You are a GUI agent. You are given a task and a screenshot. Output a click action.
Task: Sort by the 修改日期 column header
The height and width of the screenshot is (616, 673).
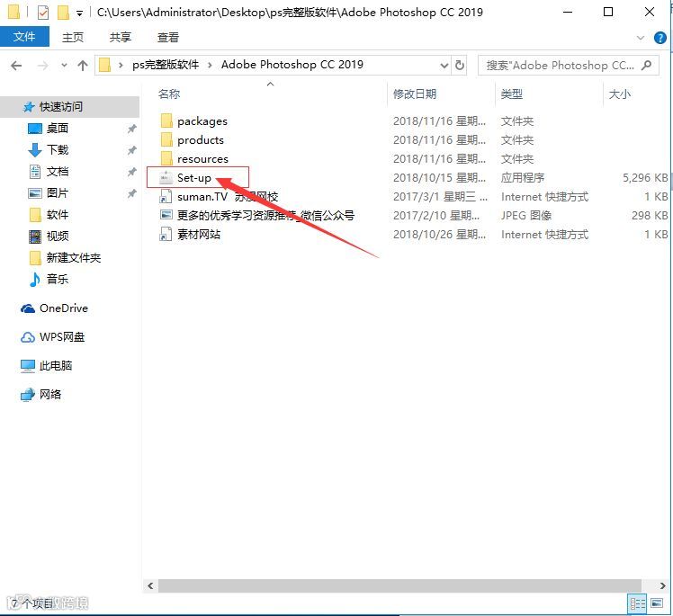click(x=415, y=94)
